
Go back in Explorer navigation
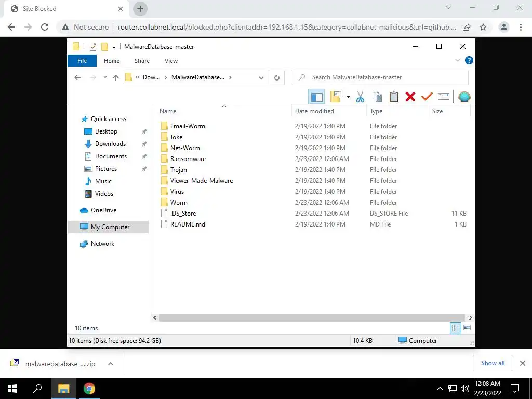[77, 77]
